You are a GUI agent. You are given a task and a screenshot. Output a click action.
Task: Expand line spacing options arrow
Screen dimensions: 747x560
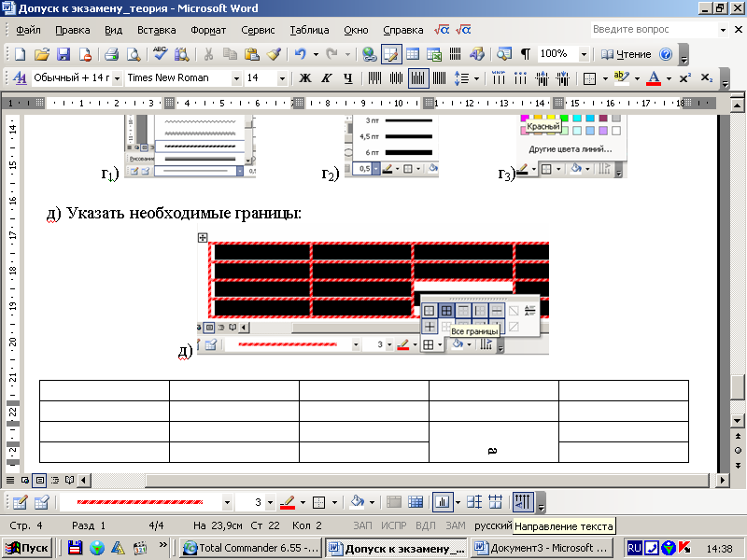tap(476, 78)
